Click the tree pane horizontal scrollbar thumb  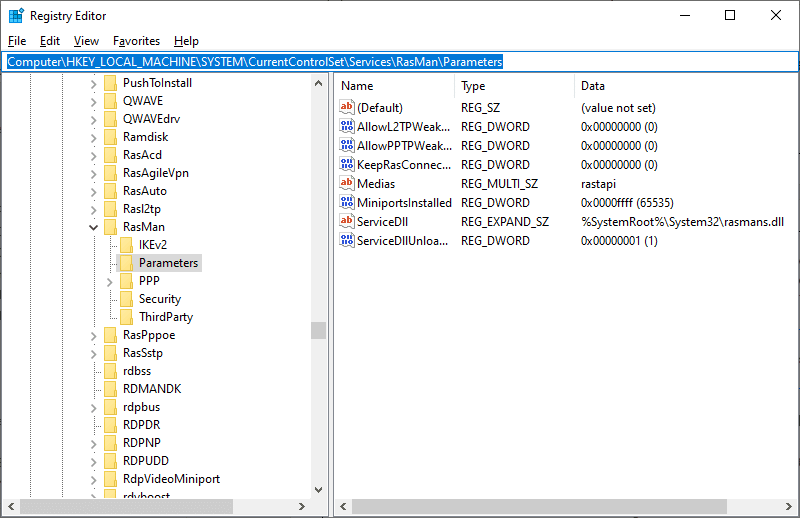click(x=127, y=506)
